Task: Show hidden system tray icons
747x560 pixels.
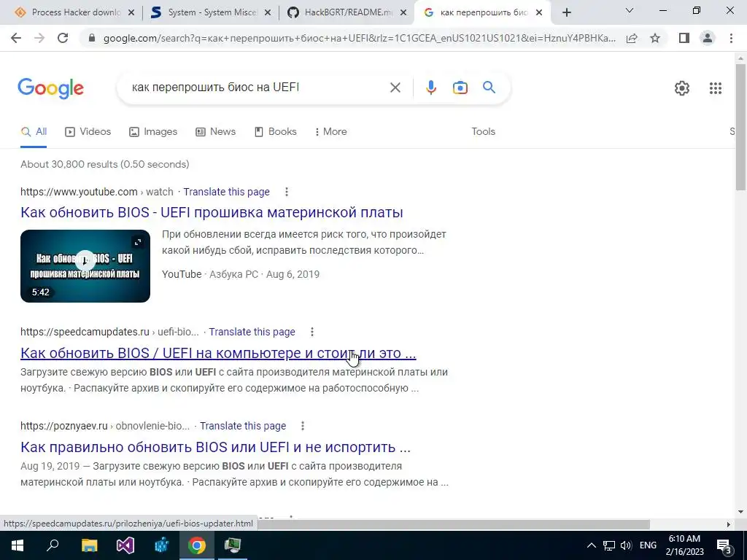Action: coord(591,545)
